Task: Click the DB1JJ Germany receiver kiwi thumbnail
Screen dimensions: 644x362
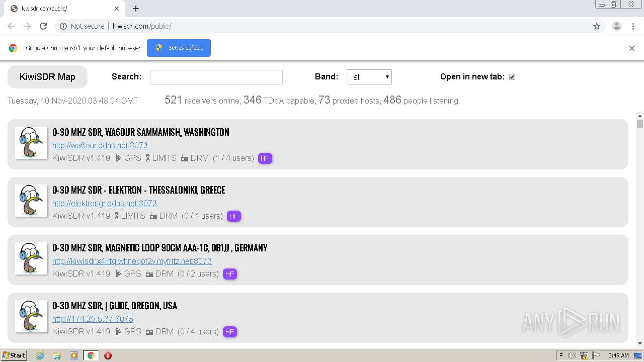Action: [x=31, y=258]
